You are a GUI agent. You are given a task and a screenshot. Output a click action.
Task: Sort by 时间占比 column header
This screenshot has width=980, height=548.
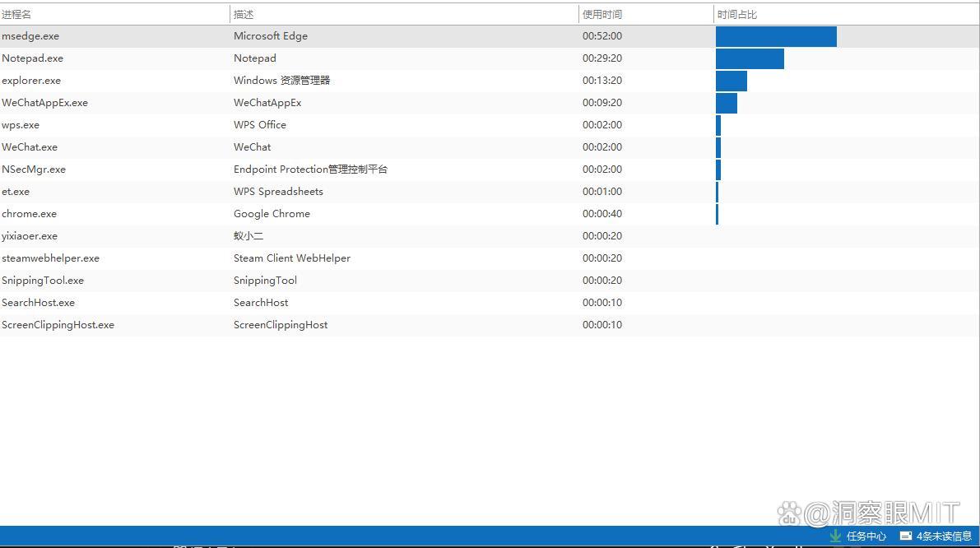pyautogui.click(x=737, y=15)
